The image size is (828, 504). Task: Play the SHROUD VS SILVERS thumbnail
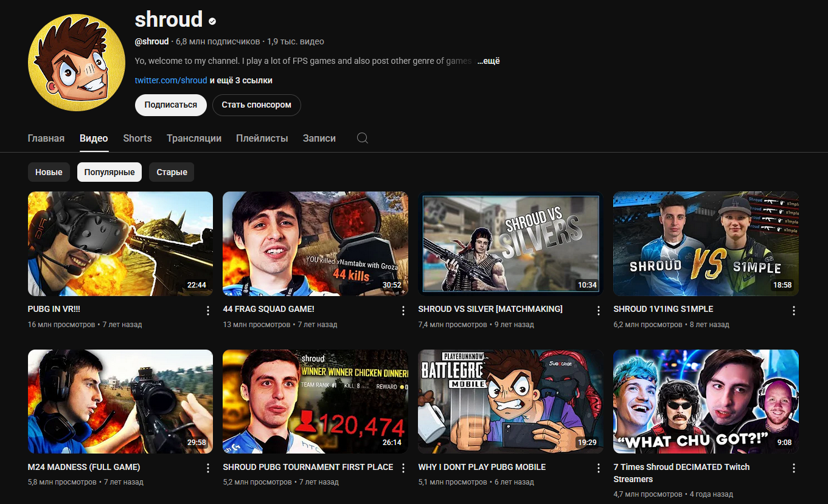[511, 244]
